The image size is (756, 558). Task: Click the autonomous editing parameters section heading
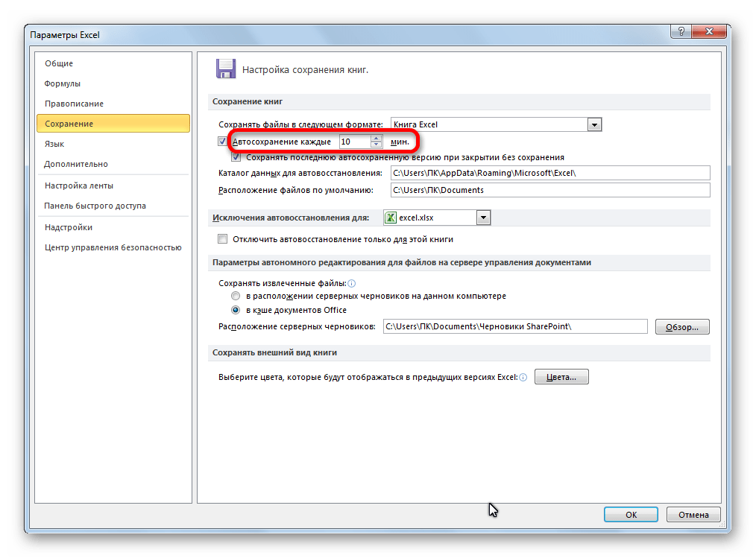pos(402,263)
